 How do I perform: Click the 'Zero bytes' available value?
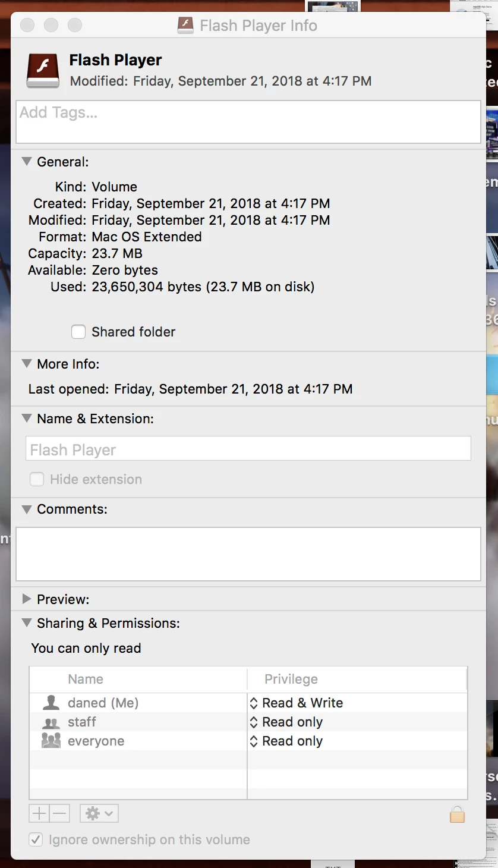click(x=125, y=270)
